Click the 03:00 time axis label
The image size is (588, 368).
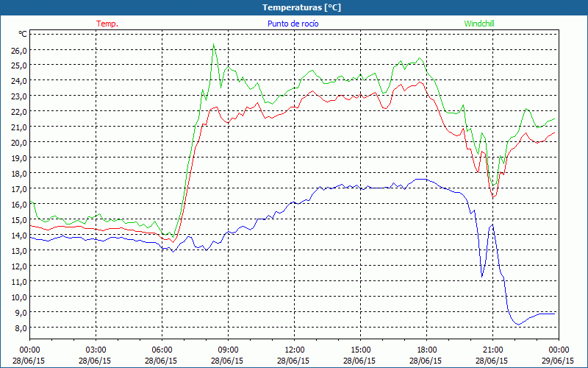click(x=96, y=350)
